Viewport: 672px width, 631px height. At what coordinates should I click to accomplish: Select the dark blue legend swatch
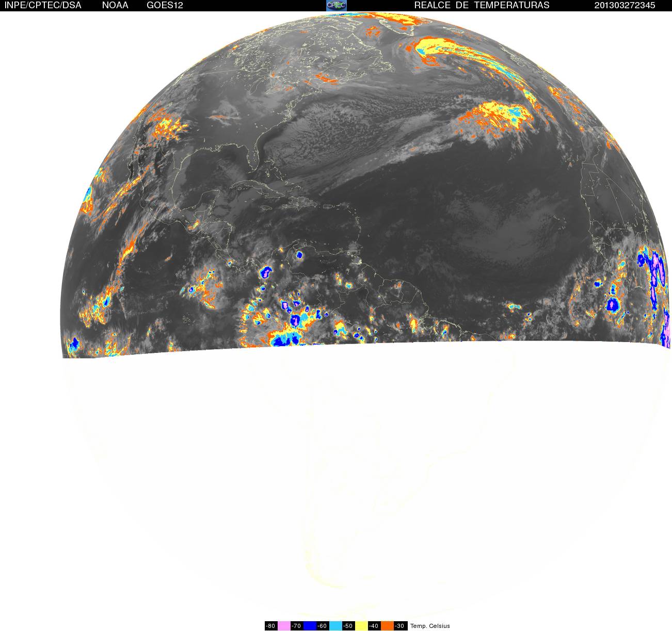[310, 626]
